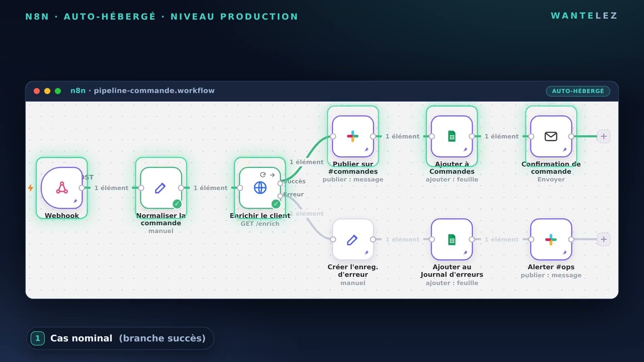Open the Enrichir le client globe node
This screenshot has width=644, height=362.
(x=260, y=188)
